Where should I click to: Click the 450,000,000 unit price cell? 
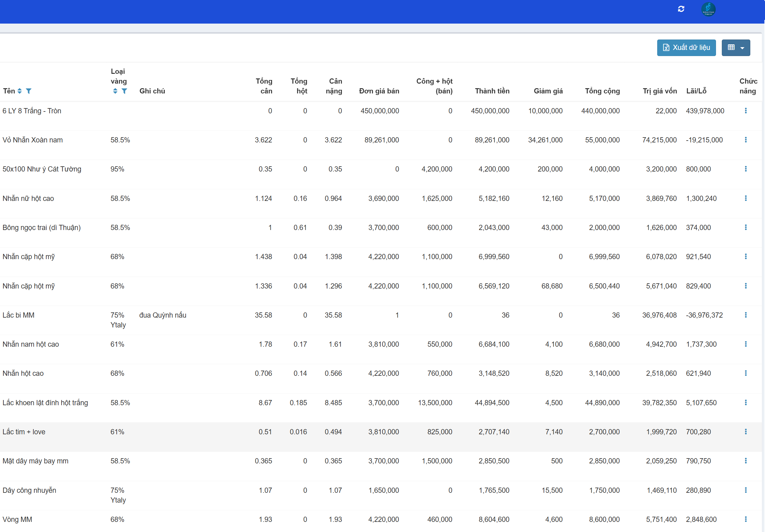tap(380, 111)
